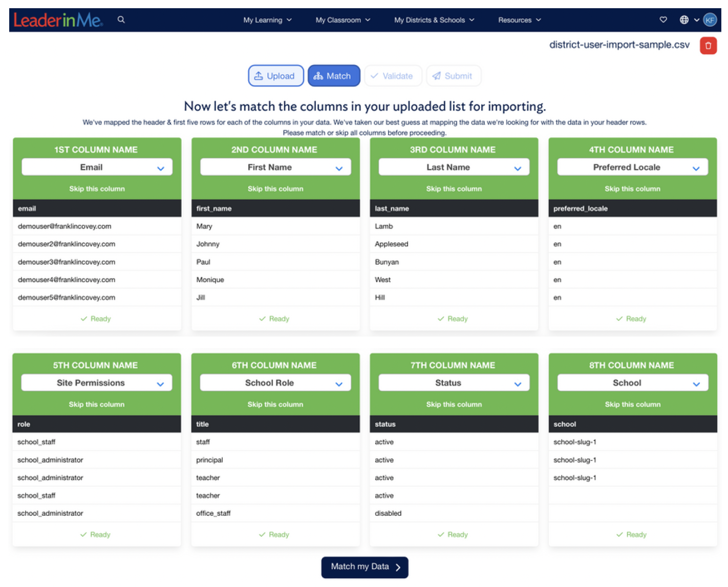
Task: Open the Preferred Locale mapping dropdown
Action: (632, 167)
